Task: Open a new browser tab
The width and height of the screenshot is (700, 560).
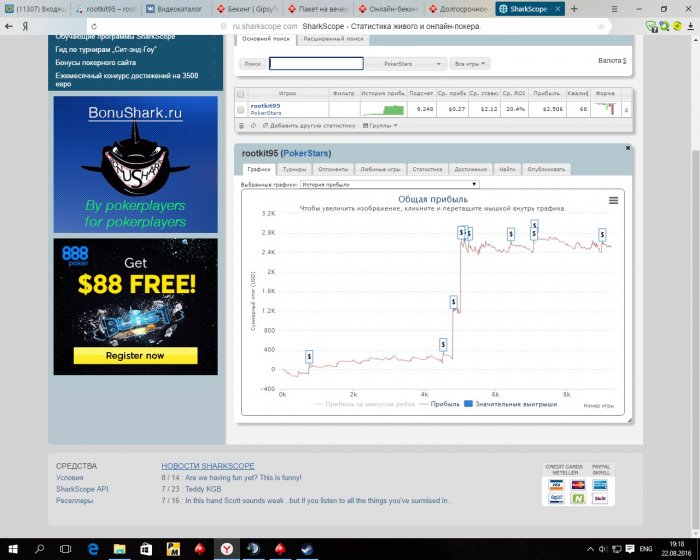Action: point(574,8)
